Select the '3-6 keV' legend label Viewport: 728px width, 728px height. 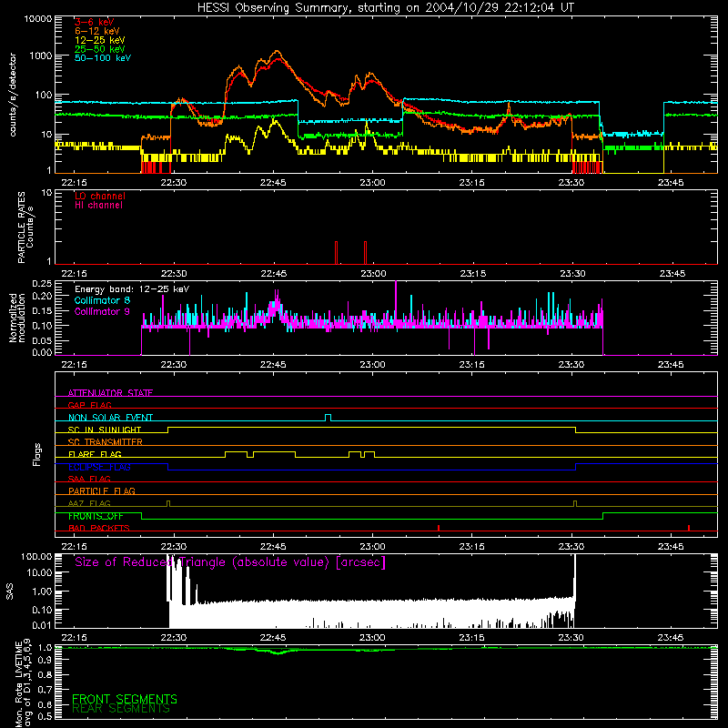[95, 22]
